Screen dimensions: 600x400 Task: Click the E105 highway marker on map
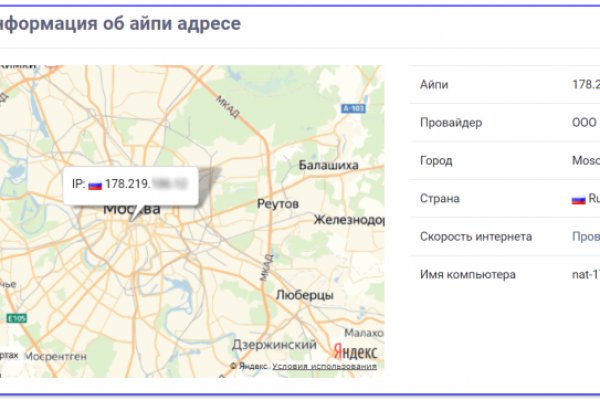pyautogui.click(x=15, y=318)
